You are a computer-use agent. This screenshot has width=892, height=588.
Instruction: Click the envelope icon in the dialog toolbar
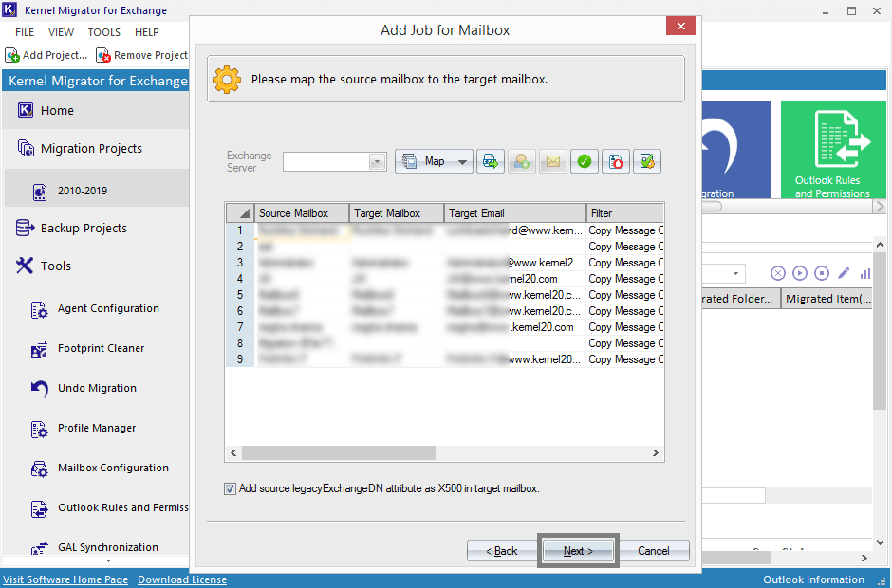(553, 162)
